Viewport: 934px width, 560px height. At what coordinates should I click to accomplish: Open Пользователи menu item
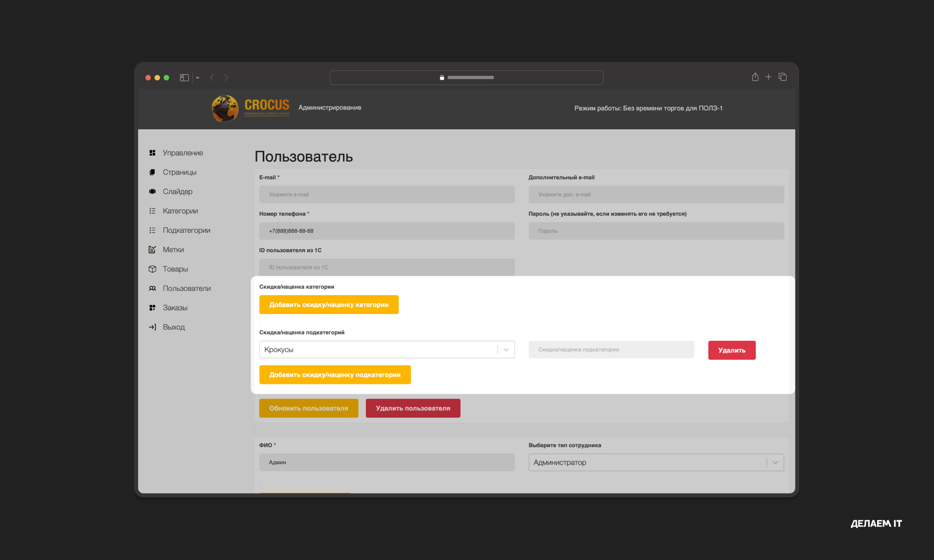187,288
